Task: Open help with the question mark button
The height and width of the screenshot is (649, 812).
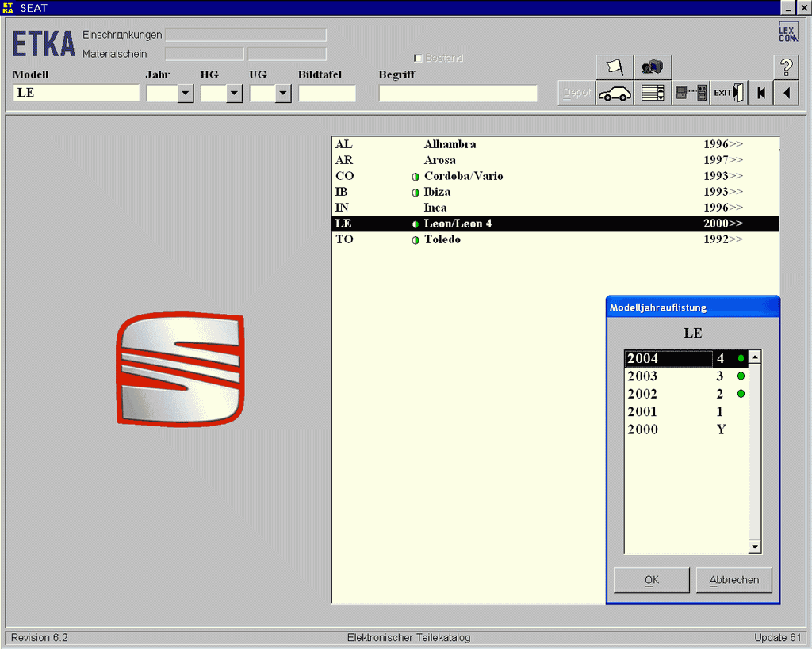Action: click(x=787, y=67)
